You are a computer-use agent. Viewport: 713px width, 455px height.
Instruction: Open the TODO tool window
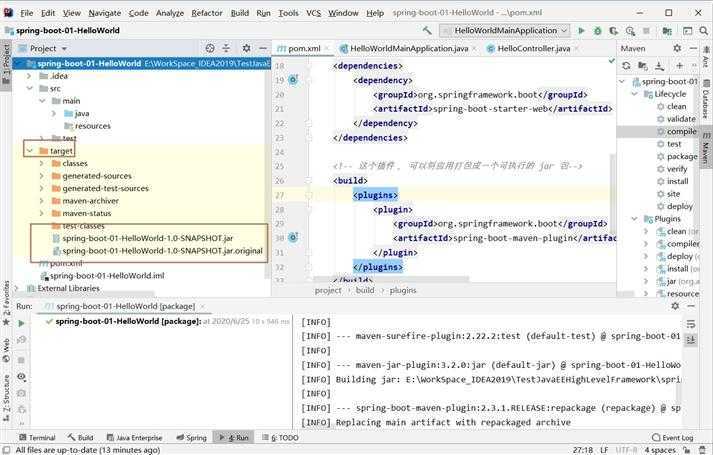[280, 438]
